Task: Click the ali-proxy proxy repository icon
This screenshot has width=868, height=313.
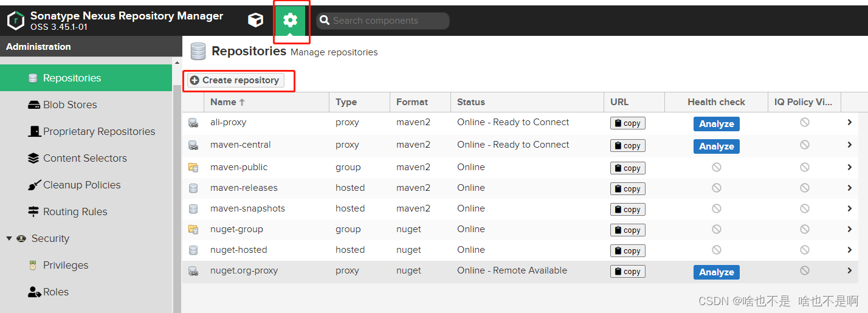Action: [193, 123]
